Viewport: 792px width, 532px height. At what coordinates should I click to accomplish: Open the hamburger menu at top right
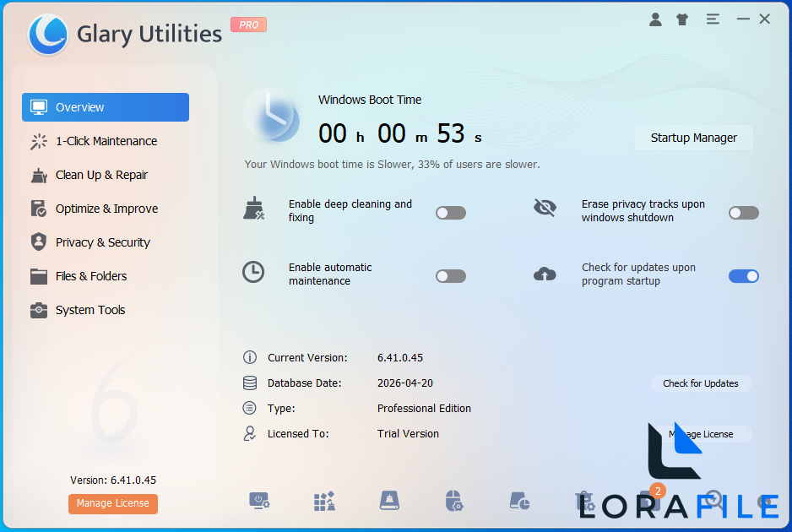713,18
